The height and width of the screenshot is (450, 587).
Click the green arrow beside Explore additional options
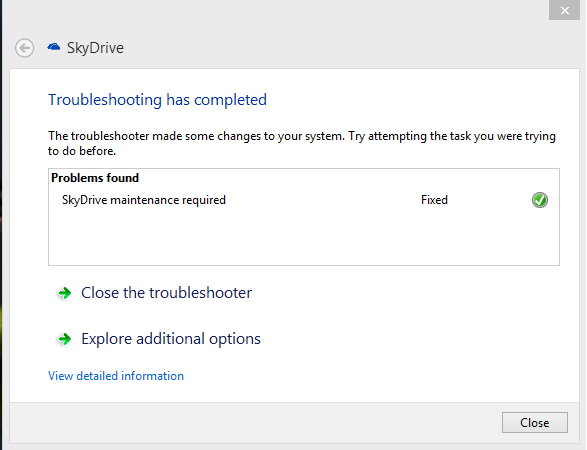point(65,339)
